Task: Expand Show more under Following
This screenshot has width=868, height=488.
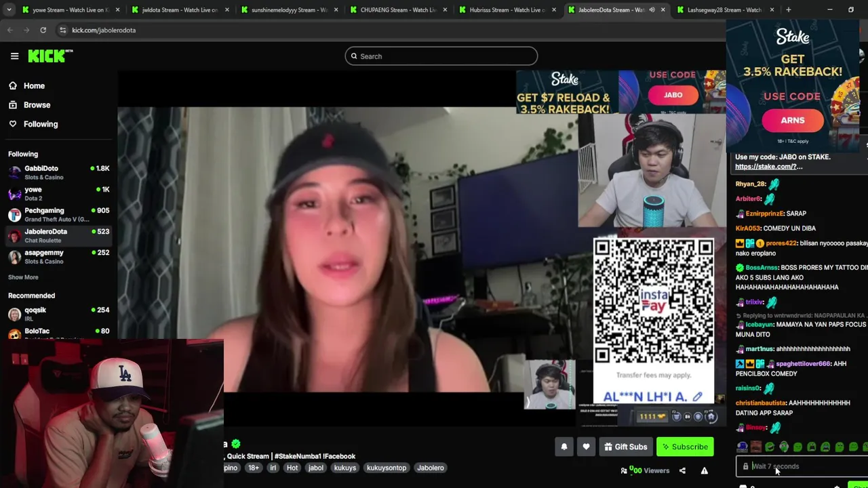Action: coord(23,277)
